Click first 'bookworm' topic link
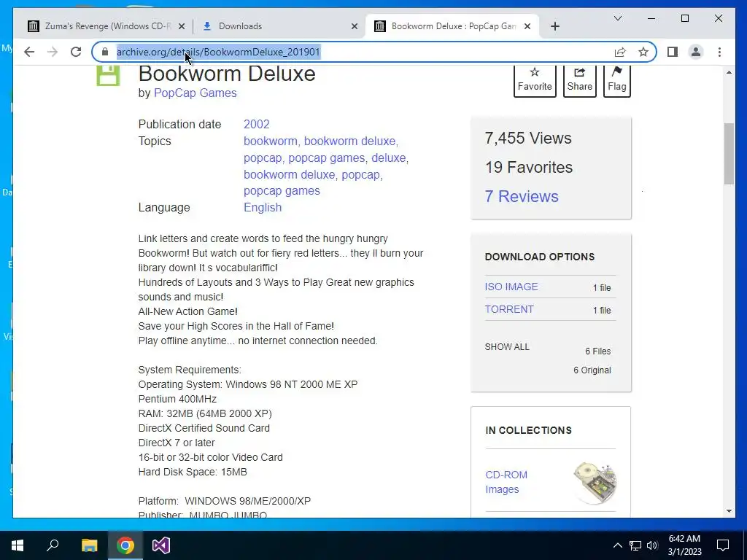 [270, 141]
